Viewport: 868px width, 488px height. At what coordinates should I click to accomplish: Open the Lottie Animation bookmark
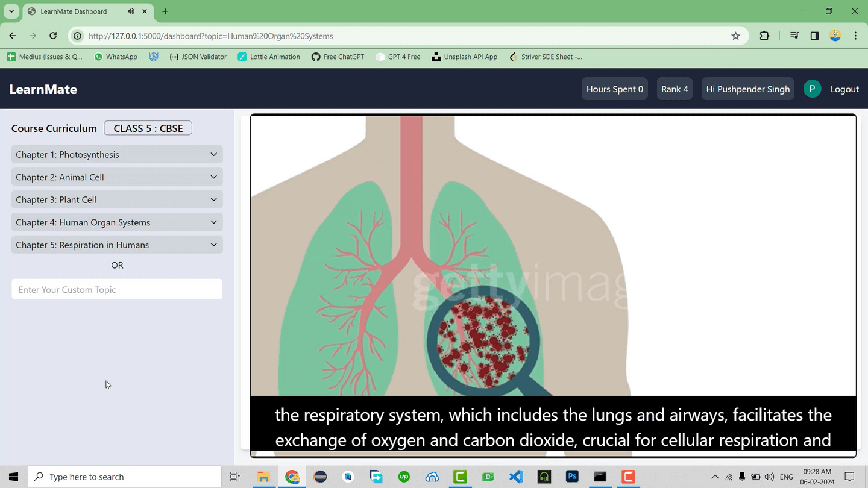click(269, 57)
